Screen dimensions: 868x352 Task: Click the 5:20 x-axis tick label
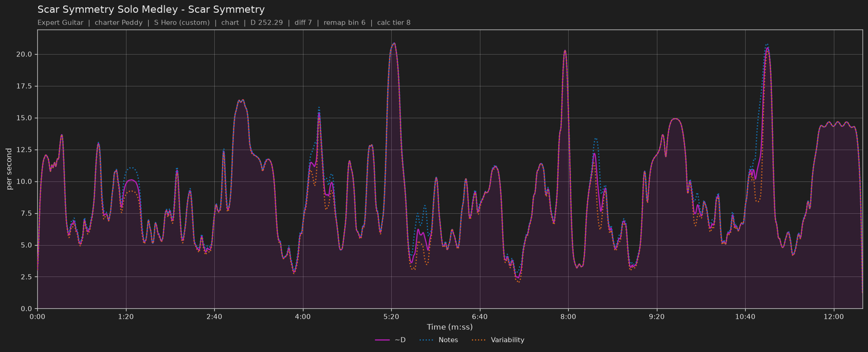[391, 317]
